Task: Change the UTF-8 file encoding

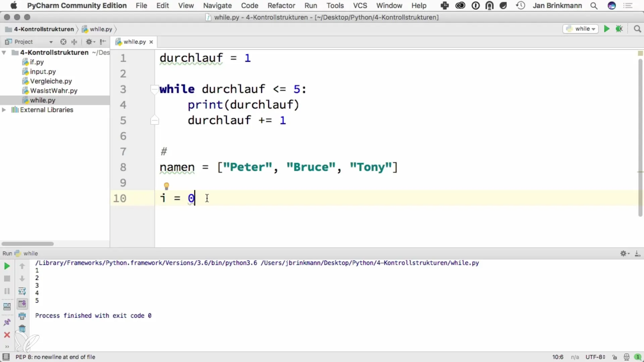Action: click(595, 357)
